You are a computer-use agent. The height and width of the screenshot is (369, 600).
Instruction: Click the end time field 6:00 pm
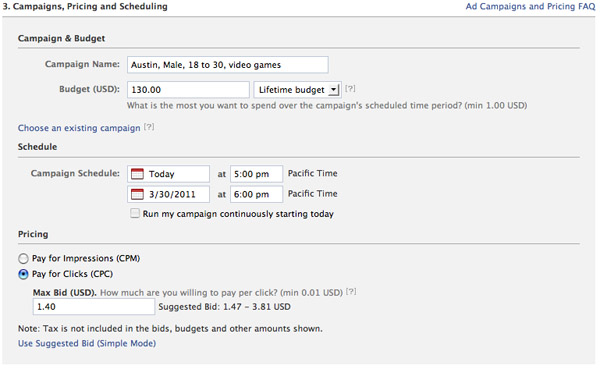tap(256, 194)
